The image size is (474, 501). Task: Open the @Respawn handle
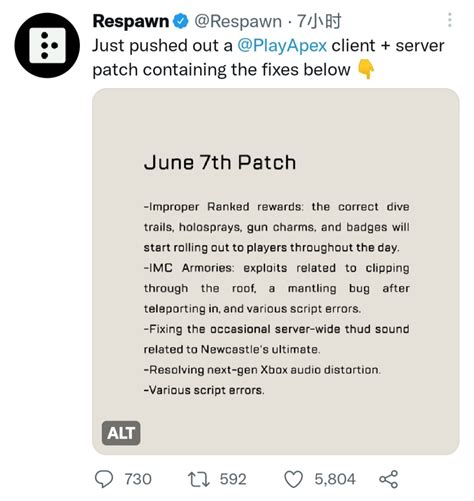pyautogui.click(x=238, y=22)
